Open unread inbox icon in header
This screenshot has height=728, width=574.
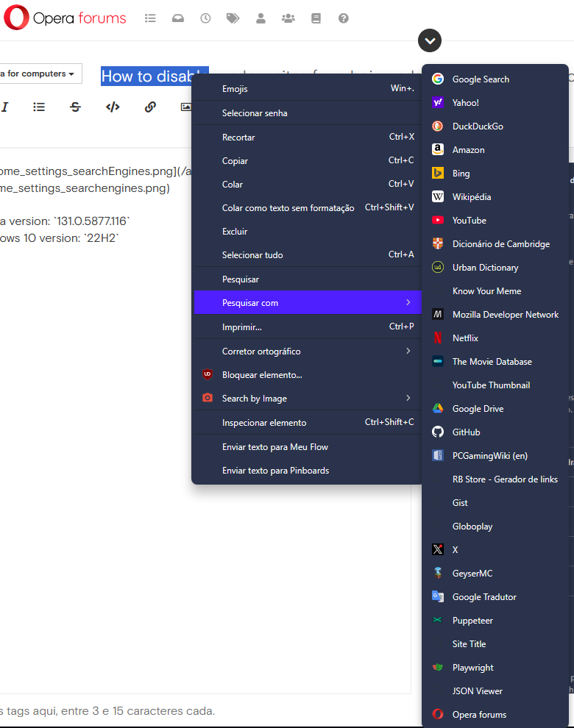click(x=178, y=18)
